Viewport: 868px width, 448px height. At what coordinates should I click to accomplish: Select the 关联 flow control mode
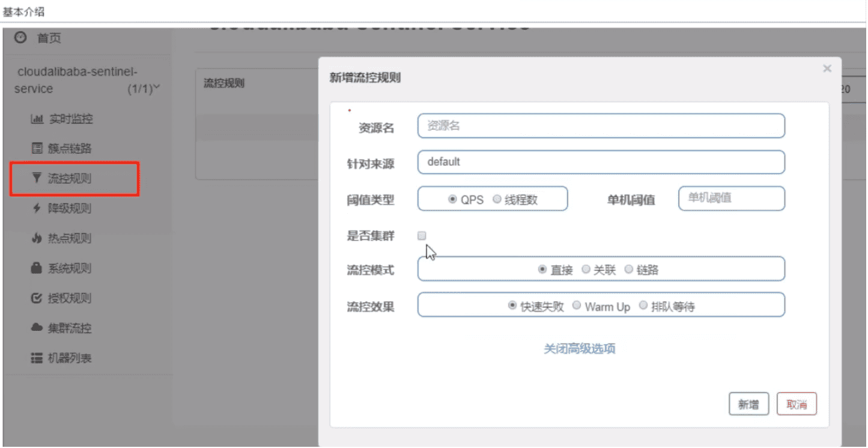click(x=586, y=270)
